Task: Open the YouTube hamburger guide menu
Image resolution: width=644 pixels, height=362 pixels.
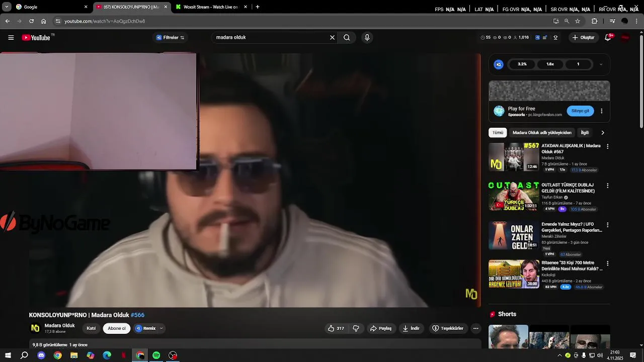Action: [x=11, y=38]
